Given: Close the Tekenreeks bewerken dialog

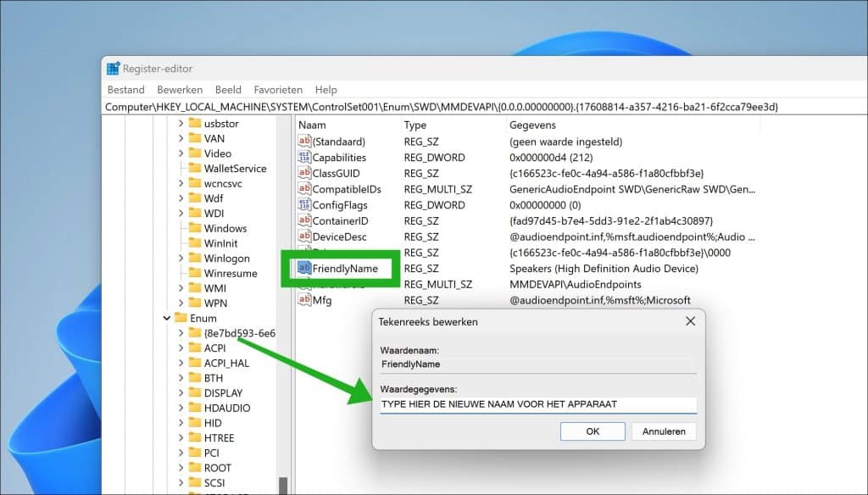Looking at the screenshot, I should (x=690, y=321).
